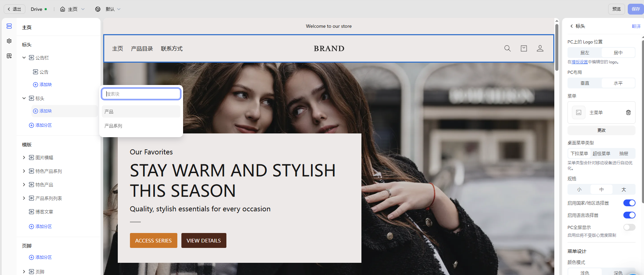
Task: Focus the 搜索块 search input
Action: [141, 94]
